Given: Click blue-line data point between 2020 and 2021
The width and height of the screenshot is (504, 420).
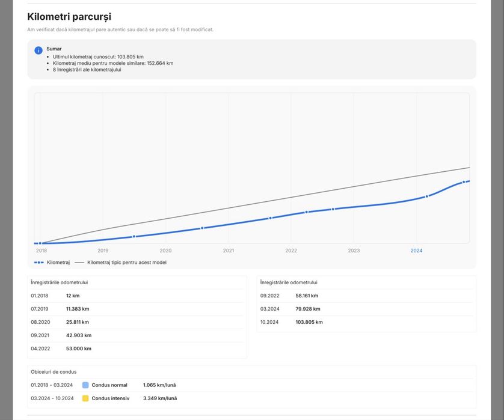Looking at the screenshot, I should 202,228.
